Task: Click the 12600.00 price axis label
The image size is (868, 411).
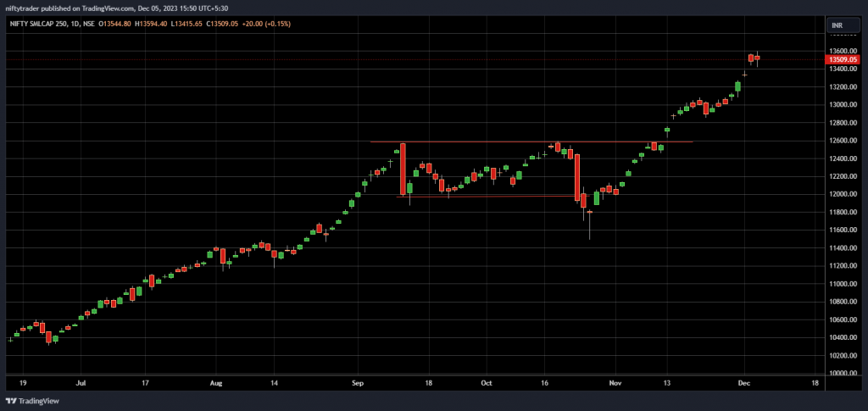Action: click(x=843, y=141)
